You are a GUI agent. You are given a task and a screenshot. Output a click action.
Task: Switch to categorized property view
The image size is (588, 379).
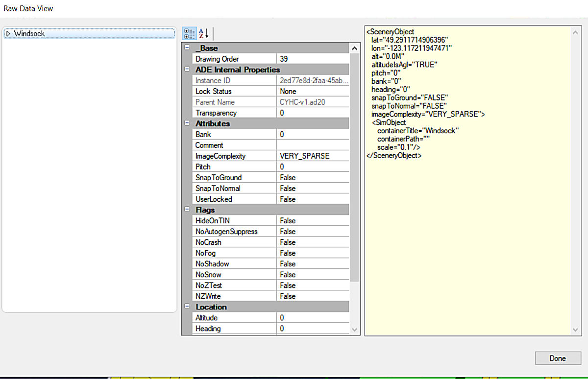click(189, 33)
